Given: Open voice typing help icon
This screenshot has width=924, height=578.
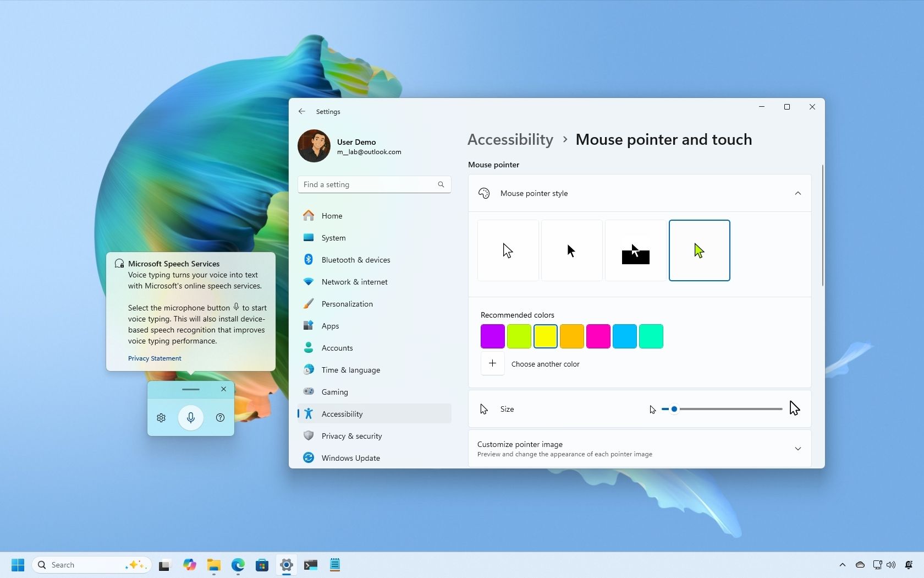Looking at the screenshot, I should [x=220, y=418].
